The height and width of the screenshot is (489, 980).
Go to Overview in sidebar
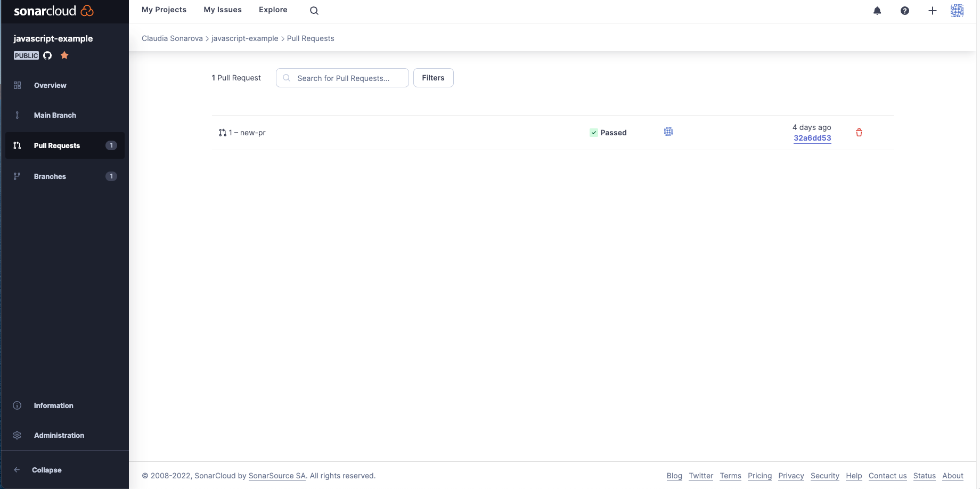pyautogui.click(x=65, y=85)
